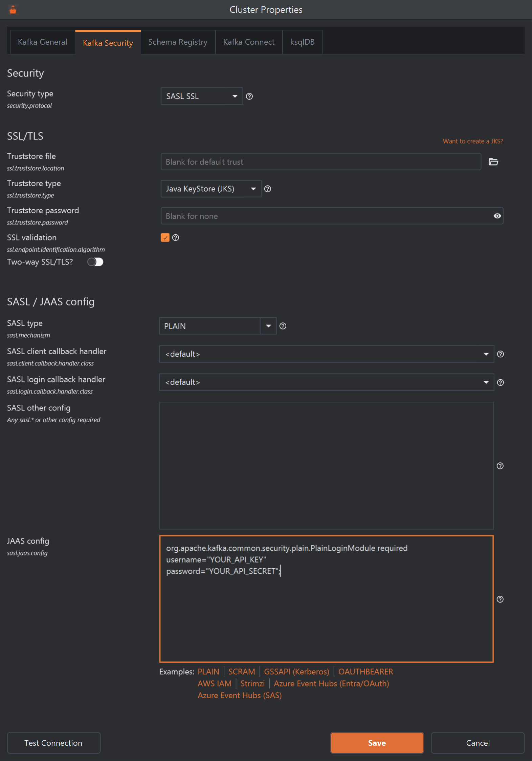Open help for SSL validation

pos(176,238)
